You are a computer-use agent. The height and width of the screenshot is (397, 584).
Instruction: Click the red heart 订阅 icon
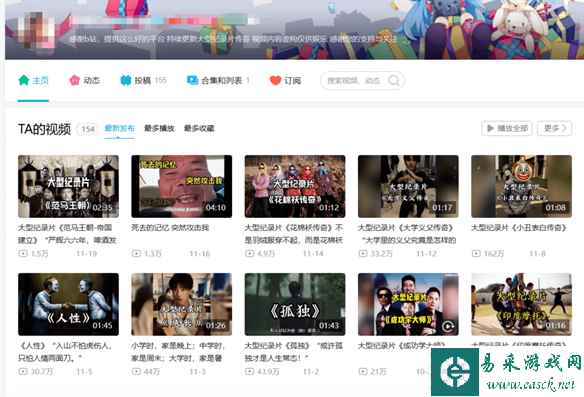point(275,80)
